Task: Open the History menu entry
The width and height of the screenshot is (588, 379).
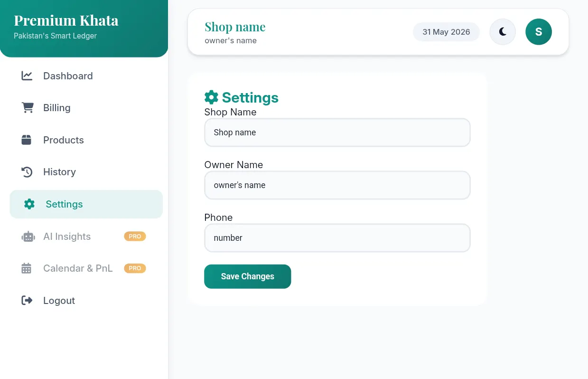Action: (x=86, y=172)
